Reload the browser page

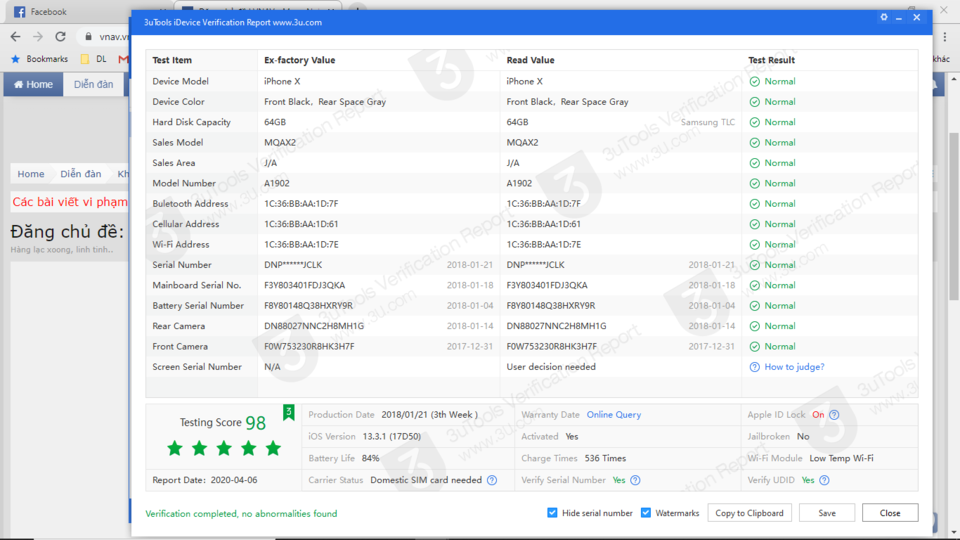(60, 37)
